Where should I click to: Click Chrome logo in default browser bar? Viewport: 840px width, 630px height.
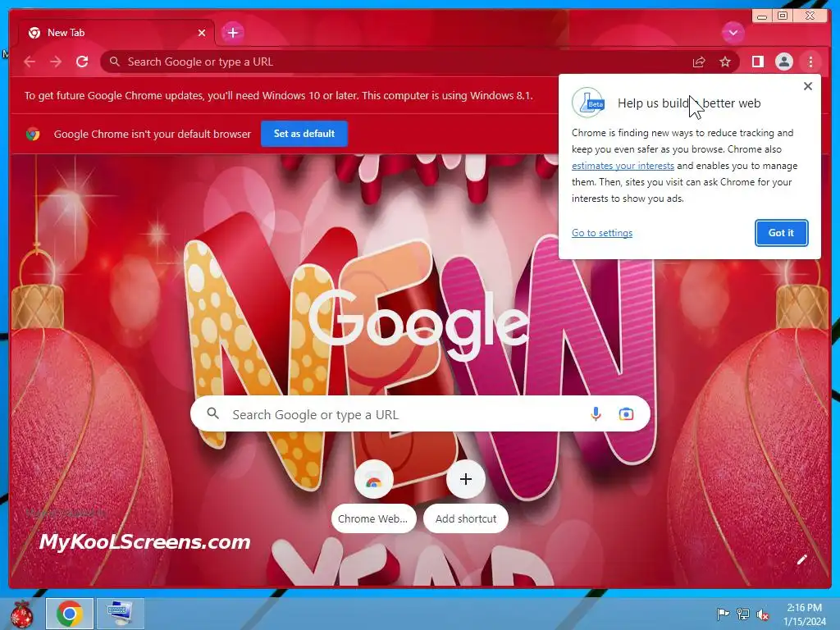33,134
